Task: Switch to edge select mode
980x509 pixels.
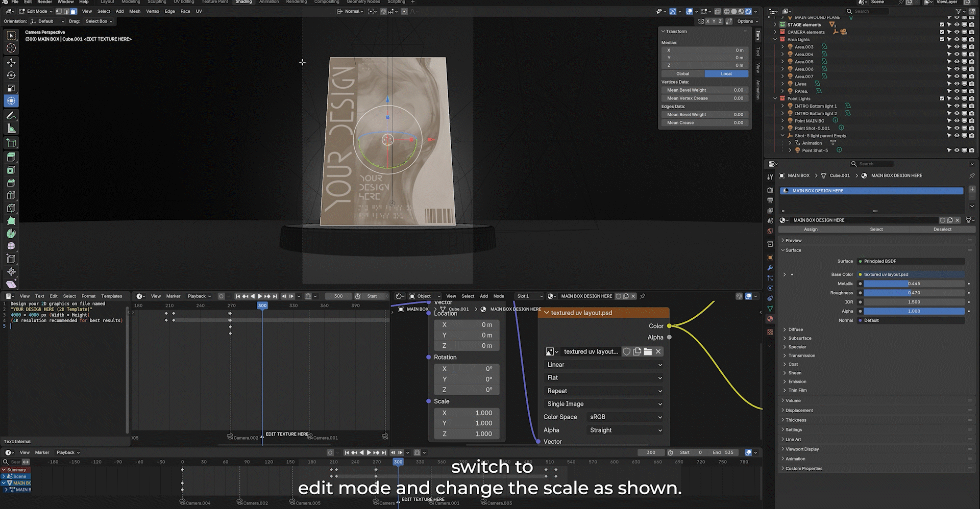Action: coord(66,11)
